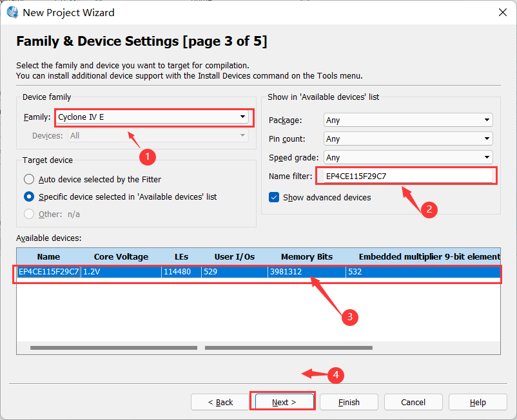Click the left horizontal scrollbar thumb
517x420 pixels.
tap(113, 348)
